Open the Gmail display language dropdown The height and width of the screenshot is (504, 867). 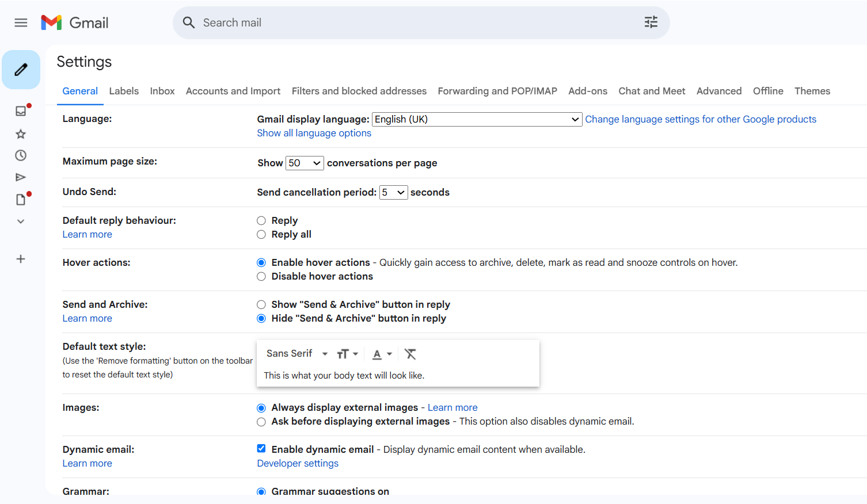click(x=476, y=119)
